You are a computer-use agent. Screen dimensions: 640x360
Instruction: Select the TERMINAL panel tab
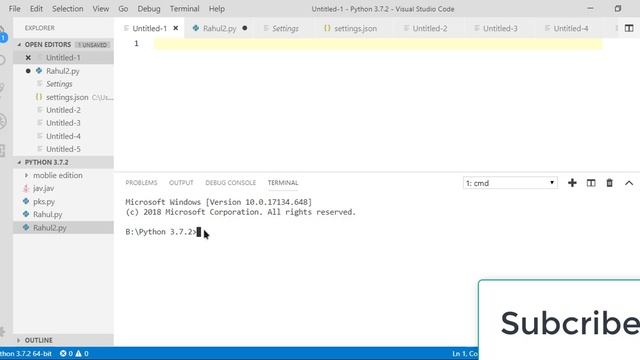pyautogui.click(x=283, y=182)
